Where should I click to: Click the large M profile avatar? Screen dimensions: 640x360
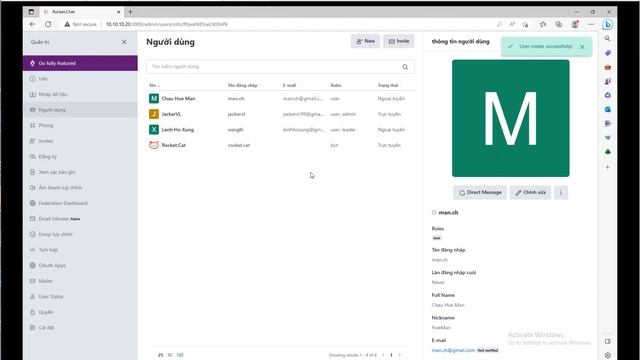511,118
